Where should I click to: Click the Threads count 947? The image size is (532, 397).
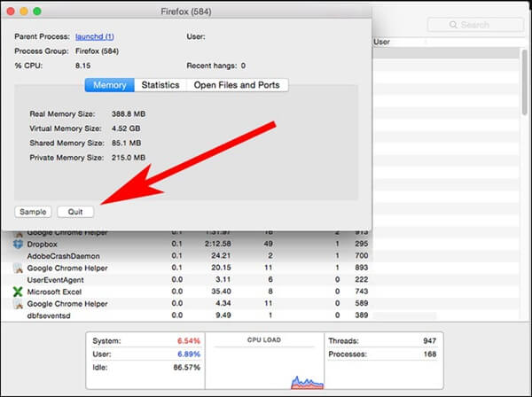(429, 341)
